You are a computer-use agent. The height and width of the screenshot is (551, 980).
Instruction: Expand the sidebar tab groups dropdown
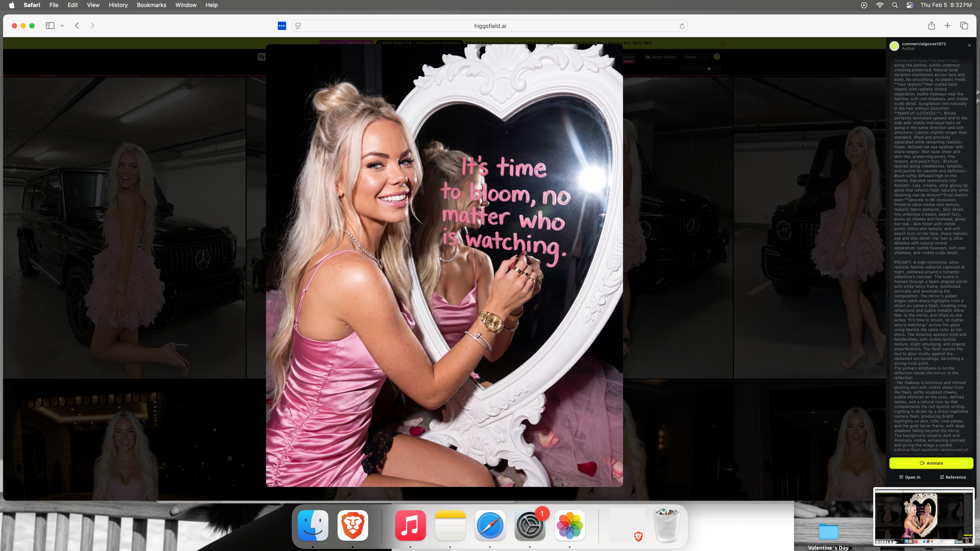(x=62, y=26)
